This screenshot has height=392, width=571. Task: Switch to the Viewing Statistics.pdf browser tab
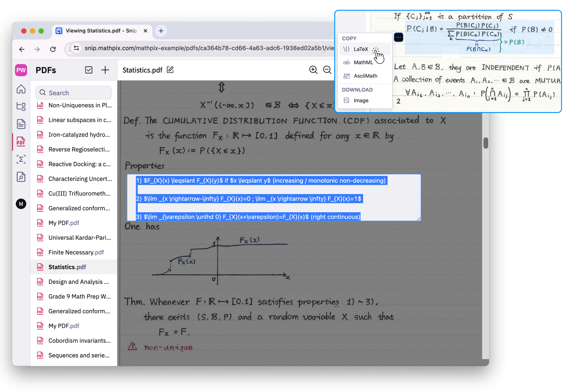(x=98, y=31)
